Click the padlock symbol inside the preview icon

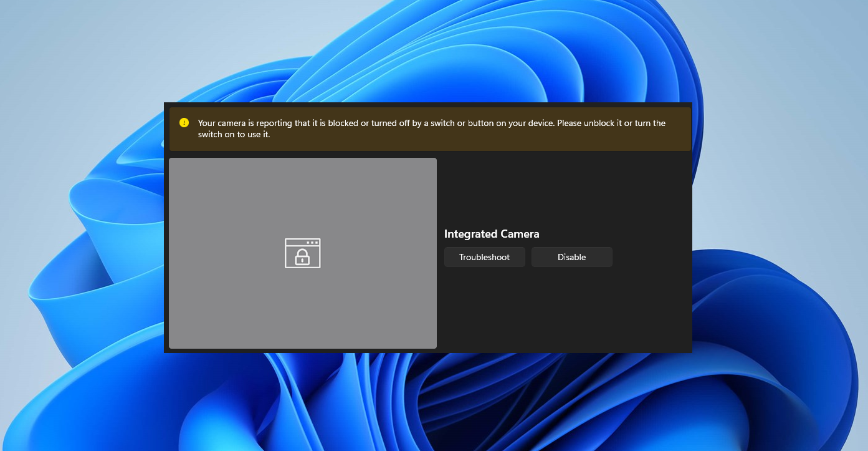303,256
